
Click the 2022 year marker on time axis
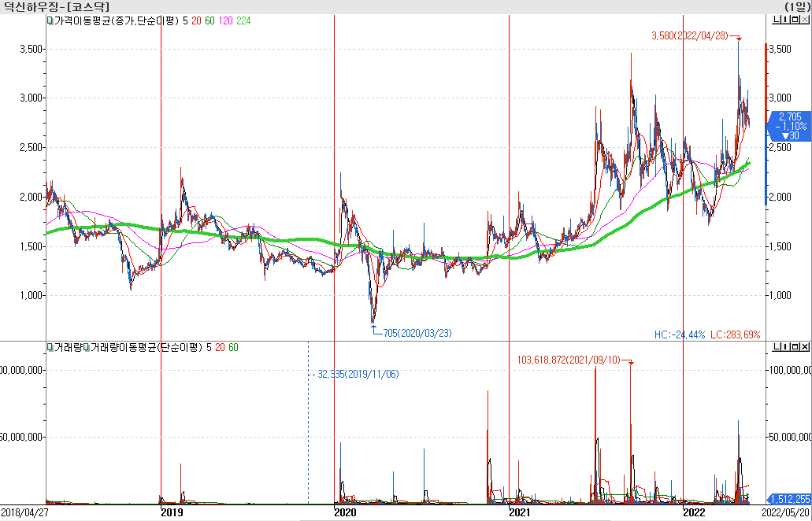pos(694,512)
